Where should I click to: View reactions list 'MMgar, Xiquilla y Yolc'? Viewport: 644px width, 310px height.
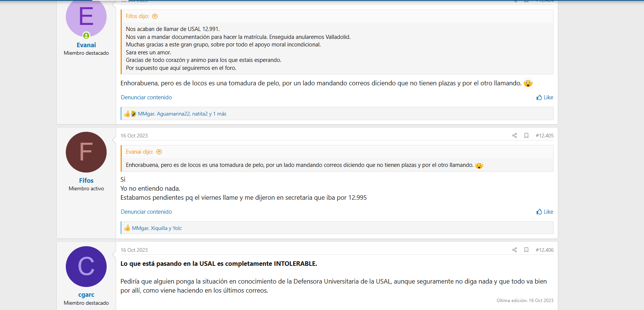(157, 228)
